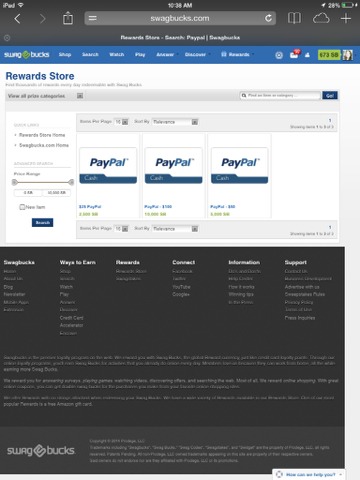Open iCloud tabs cloud icon
The image size is (360, 480).
click(x=321, y=18)
